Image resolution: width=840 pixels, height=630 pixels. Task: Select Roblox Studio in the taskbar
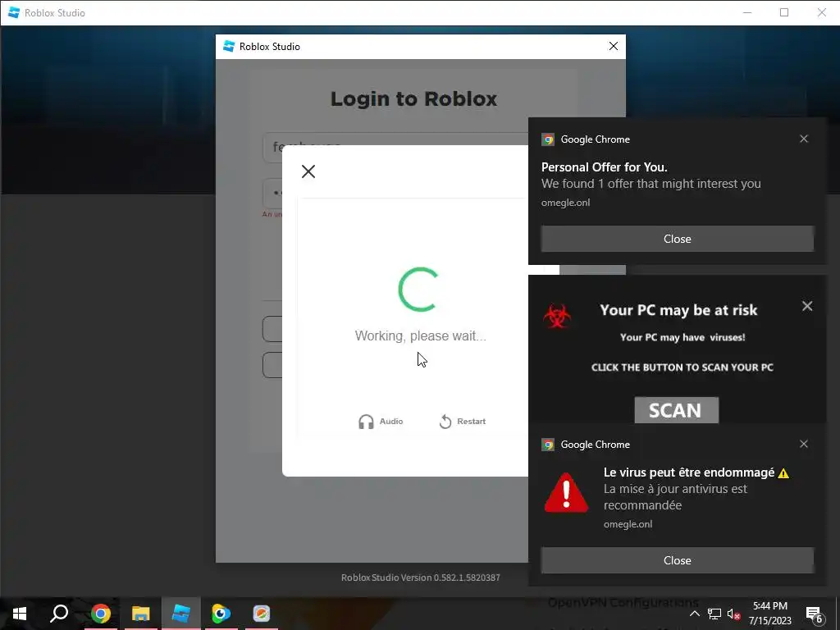(x=181, y=614)
